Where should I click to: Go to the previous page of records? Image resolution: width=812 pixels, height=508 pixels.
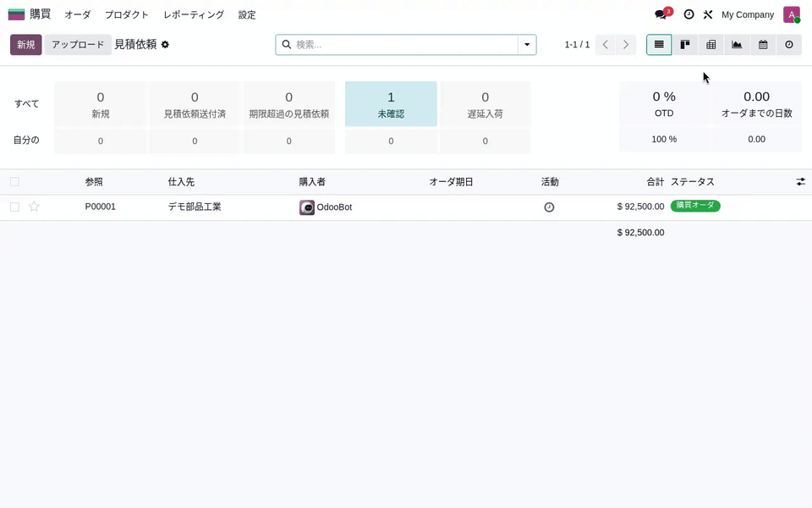click(606, 45)
